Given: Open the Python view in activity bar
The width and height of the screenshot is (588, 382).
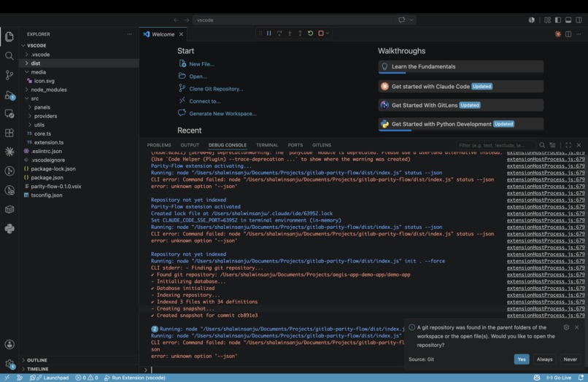Looking at the screenshot, I should click(9, 228).
